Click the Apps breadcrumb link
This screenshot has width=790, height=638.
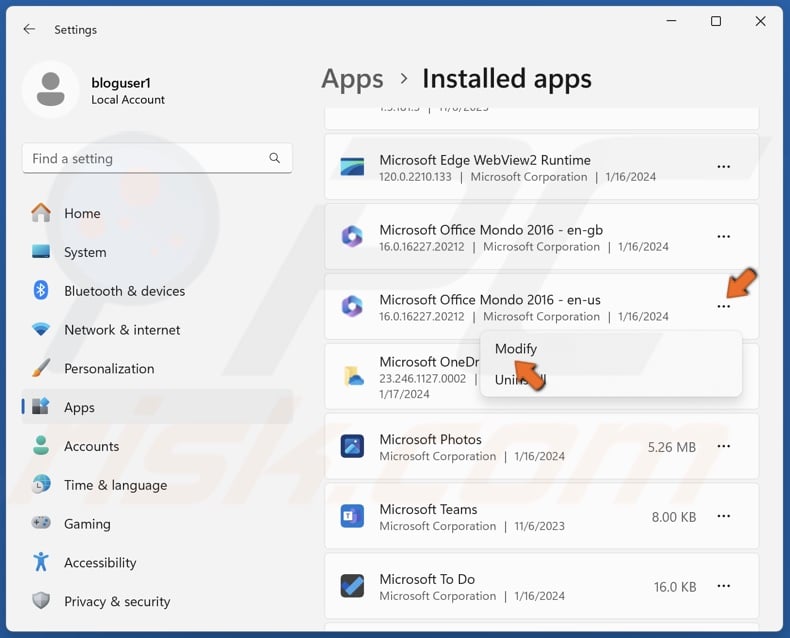352,79
